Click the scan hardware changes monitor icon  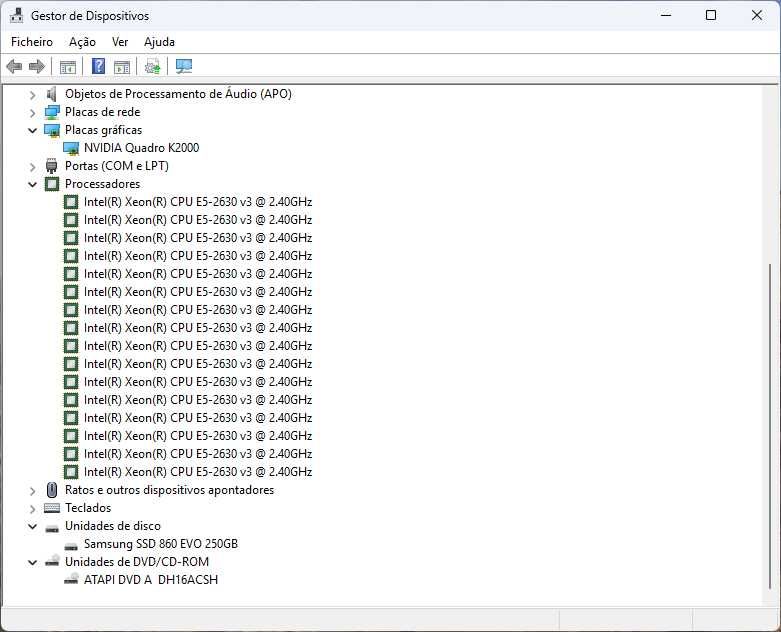[184, 66]
